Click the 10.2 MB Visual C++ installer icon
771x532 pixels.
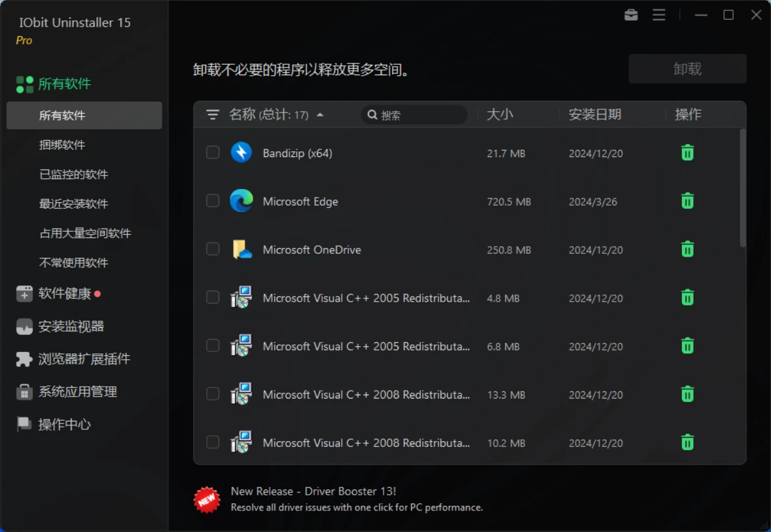pyautogui.click(x=242, y=442)
